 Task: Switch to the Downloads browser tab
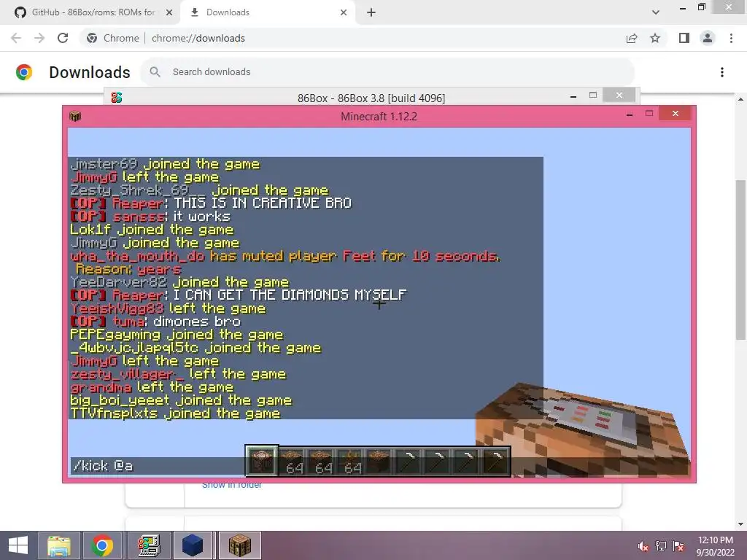pyautogui.click(x=268, y=12)
